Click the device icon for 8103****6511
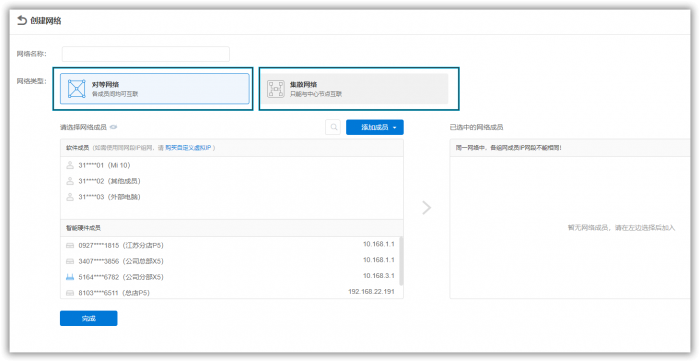The height and width of the screenshot is (362, 700). point(70,293)
